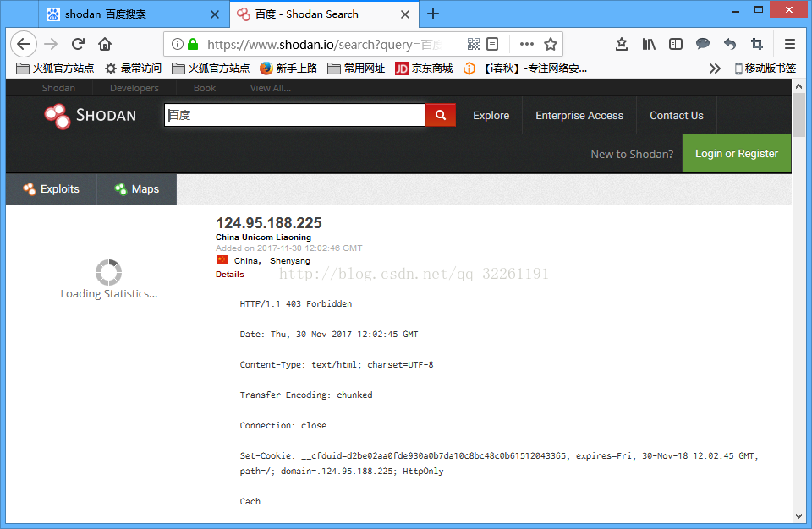The height and width of the screenshot is (529, 812).
Task: Bookmark this page with the star
Action: click(x=551, y=44)
